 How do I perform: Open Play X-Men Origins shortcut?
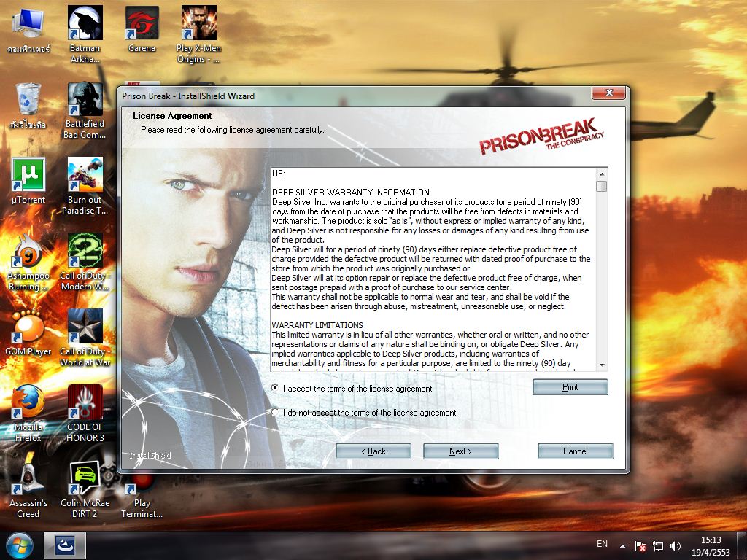198,34
